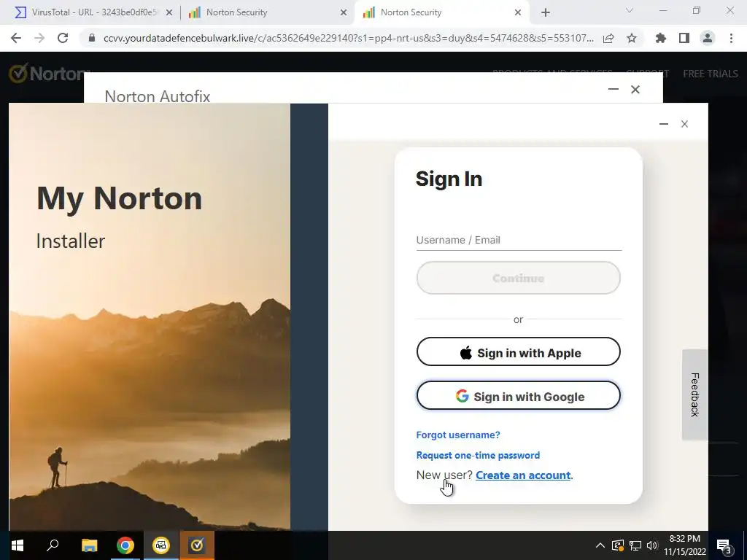Screen dimensions: 747x560
Task: Open the Feedback side tab
Action: coord(695,394)
